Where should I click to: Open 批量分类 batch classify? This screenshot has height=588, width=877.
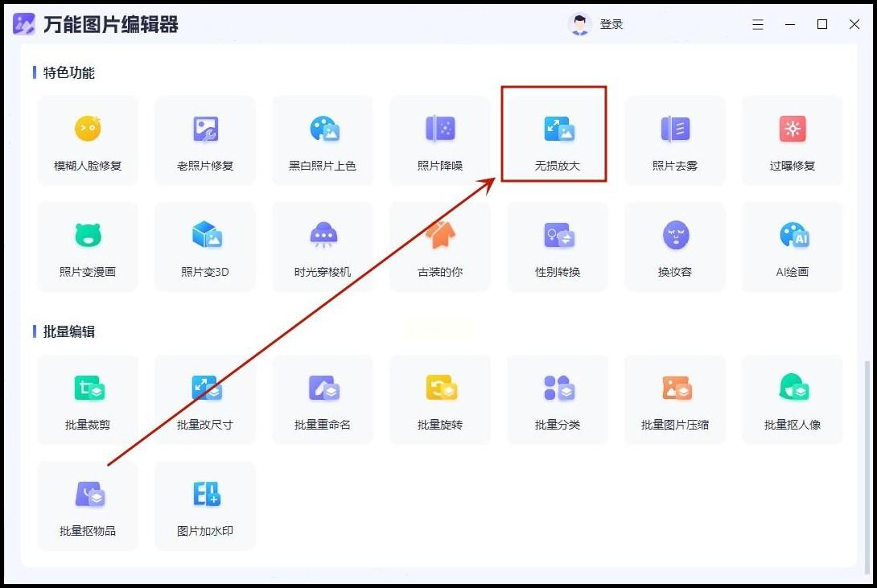point(558,400)
